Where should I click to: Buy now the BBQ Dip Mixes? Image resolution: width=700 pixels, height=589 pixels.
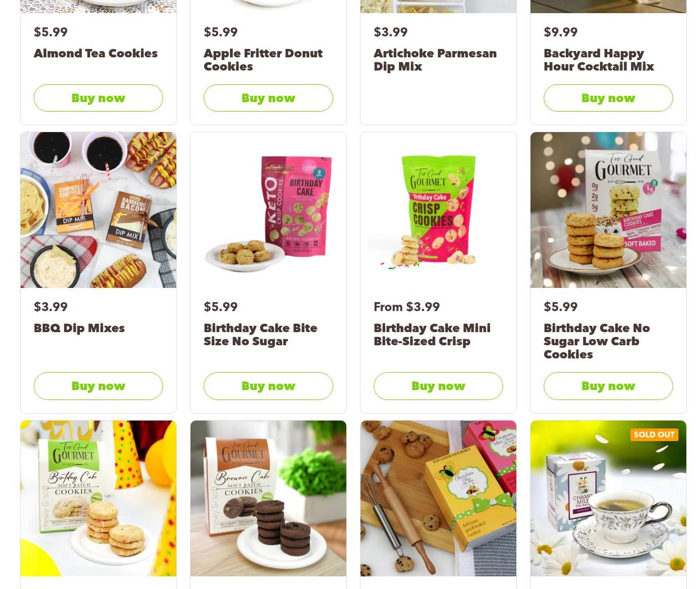(x=98, y=386)
